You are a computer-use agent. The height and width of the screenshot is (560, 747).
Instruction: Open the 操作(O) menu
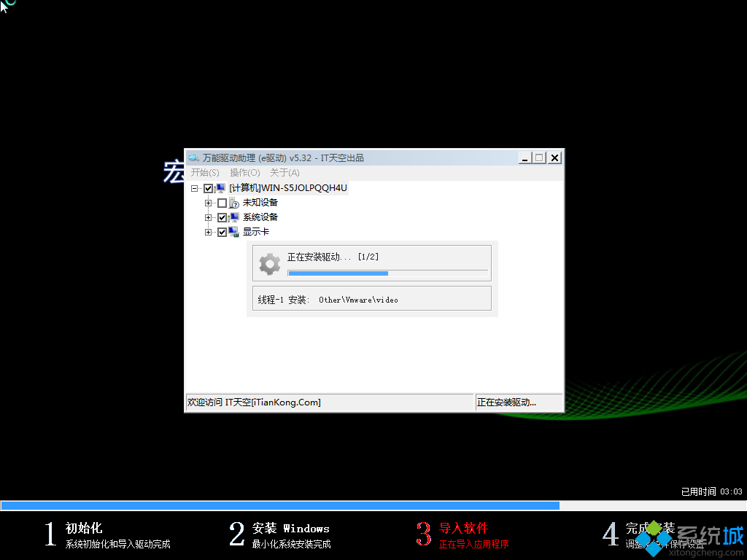(x=245, y=173)
